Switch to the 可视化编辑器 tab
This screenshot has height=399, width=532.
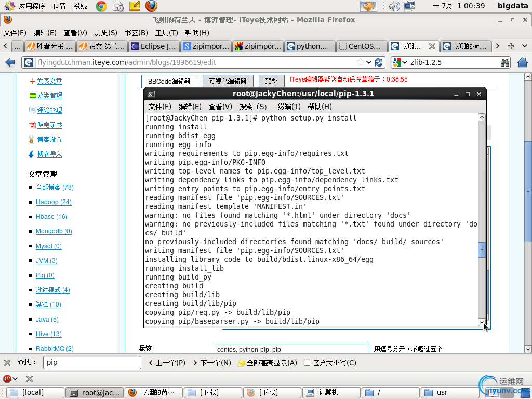tap(228, 82)
